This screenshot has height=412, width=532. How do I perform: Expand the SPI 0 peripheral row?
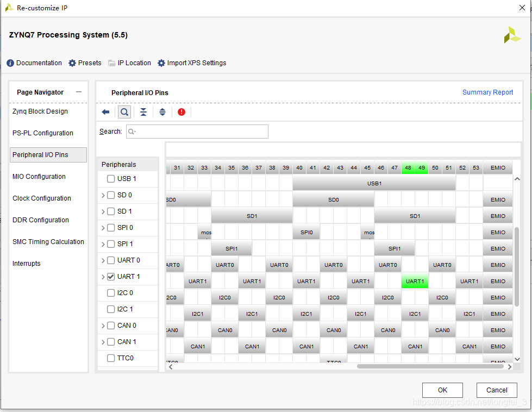tap(103, 228)
